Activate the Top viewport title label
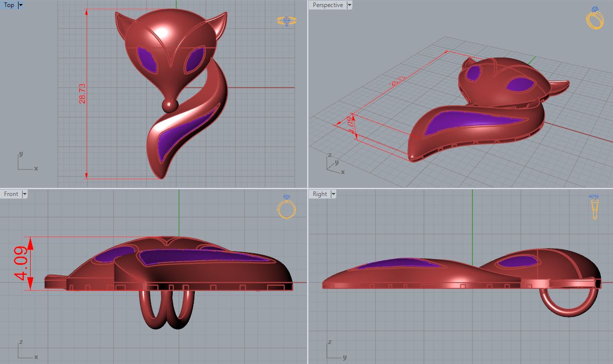This screenshot has width=613, height=364. click(x=9, y=5)
